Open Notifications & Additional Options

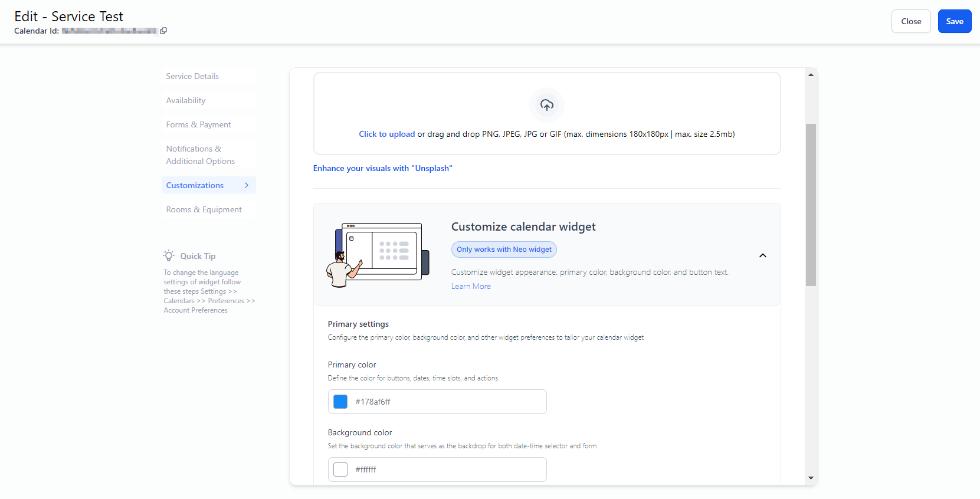point(200,155)
